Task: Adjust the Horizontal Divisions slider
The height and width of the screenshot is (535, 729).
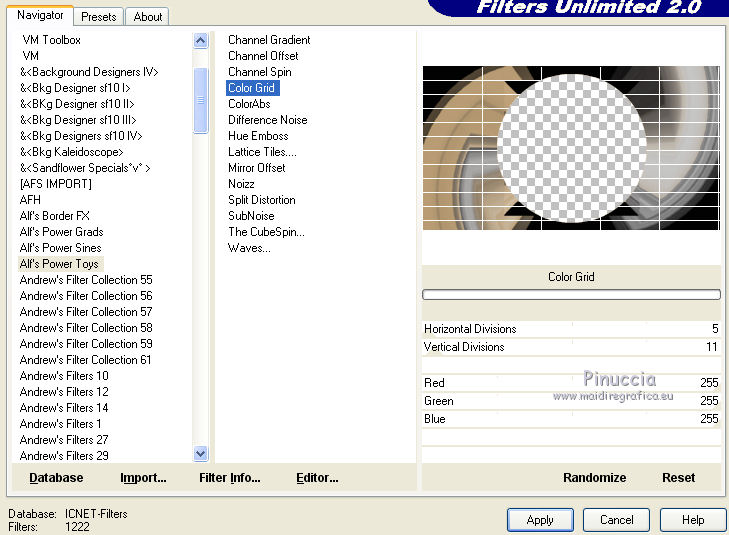Action: 571,329
